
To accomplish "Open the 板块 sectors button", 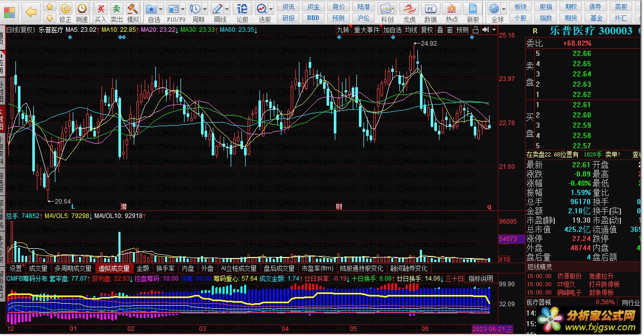I will pyautogui.click(x=521, y=7).
